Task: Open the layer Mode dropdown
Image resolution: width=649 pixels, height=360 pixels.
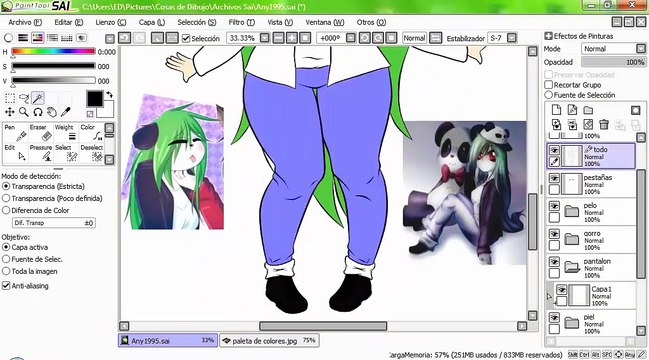Action: tap(641, 49)
